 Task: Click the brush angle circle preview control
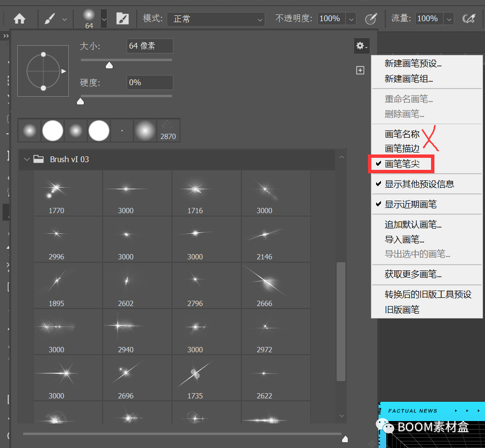coord(43,71)
